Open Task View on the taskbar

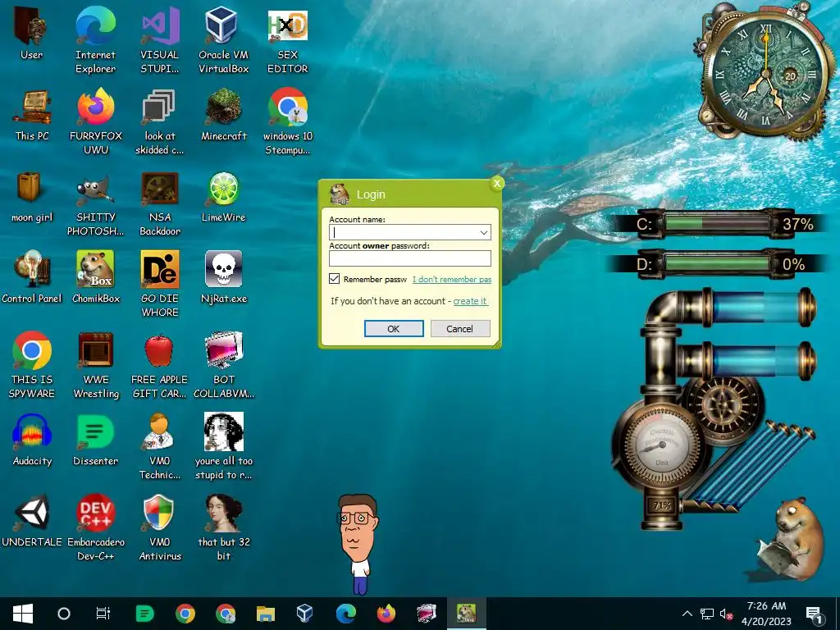point(103,614)
